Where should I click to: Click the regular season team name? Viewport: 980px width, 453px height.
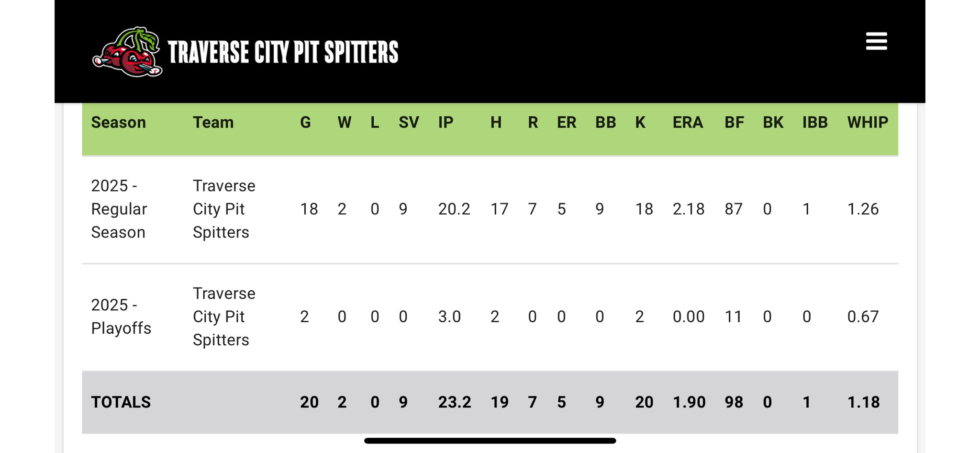(224, 209)
